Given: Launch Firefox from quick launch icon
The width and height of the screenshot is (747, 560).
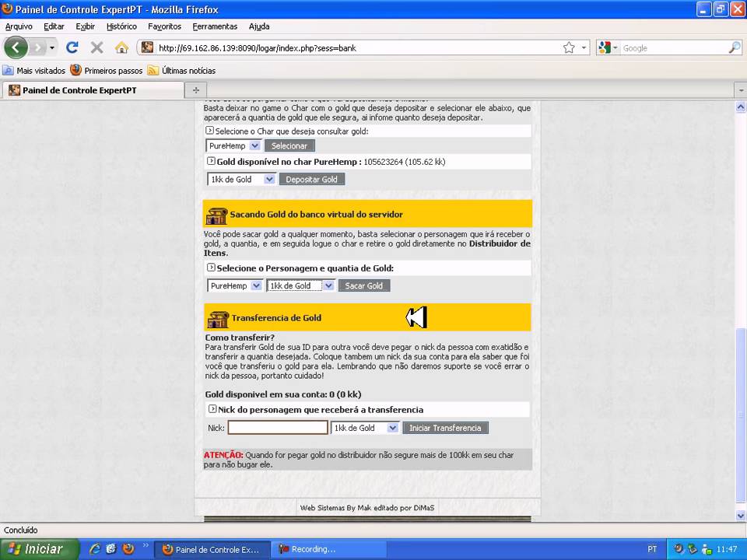Looking at the screenshot, I should coord(128,549).
